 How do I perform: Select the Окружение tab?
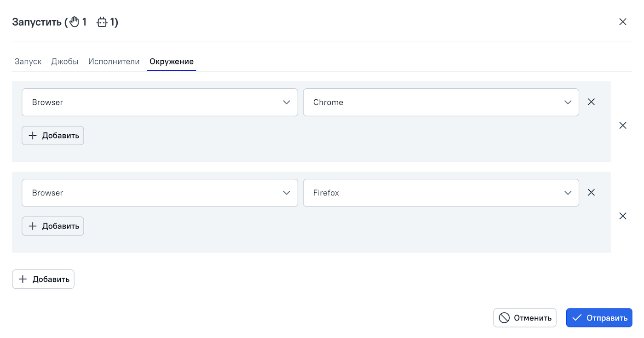pyautogui.click(x=172, y=62)
